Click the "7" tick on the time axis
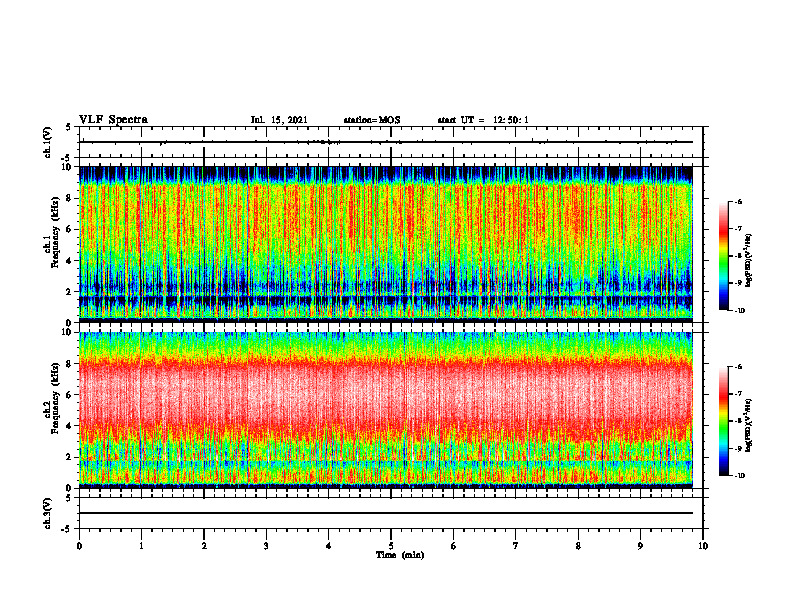 coord(516,546)
